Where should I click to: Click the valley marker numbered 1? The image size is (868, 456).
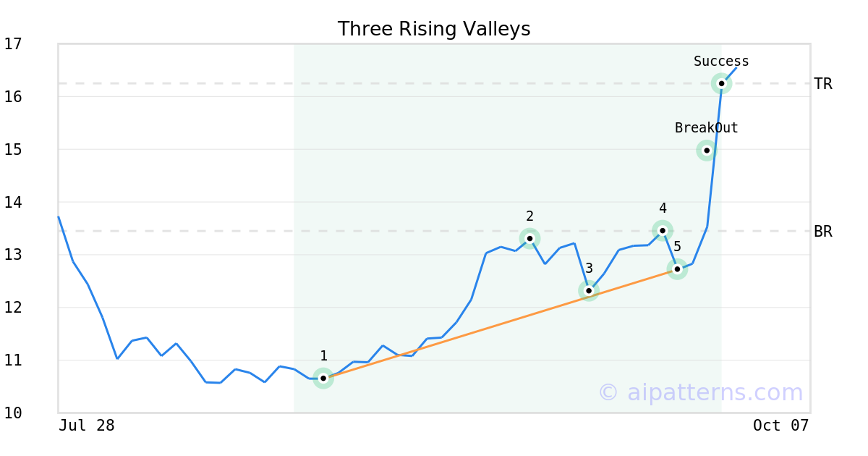pos(323,378)
